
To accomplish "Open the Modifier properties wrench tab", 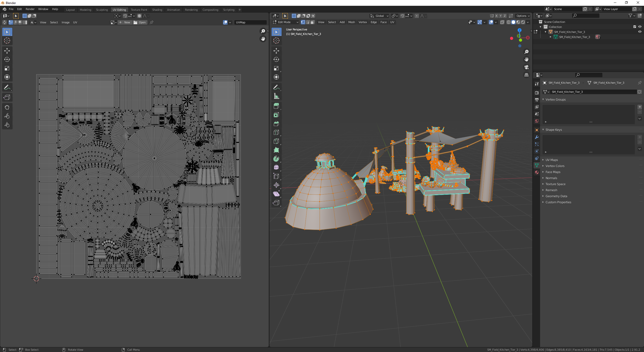I will pyautogui.click(x=537, y=137).
